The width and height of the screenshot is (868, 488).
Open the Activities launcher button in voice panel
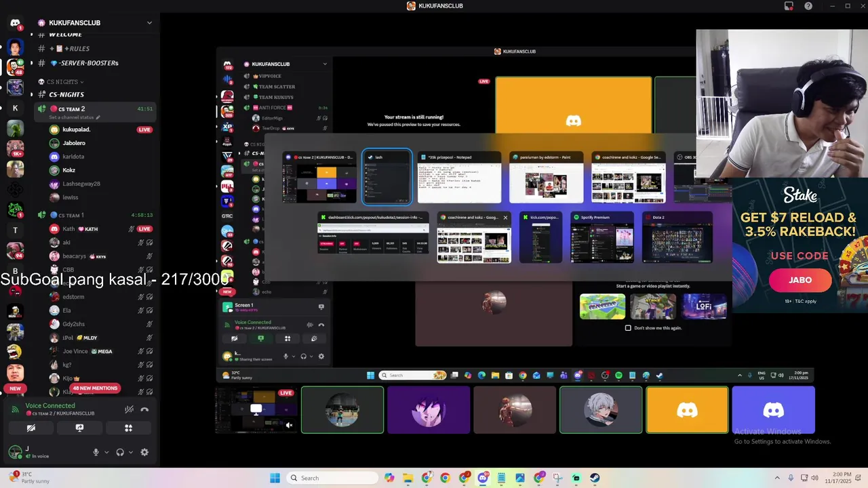click(x=128, y=428)
